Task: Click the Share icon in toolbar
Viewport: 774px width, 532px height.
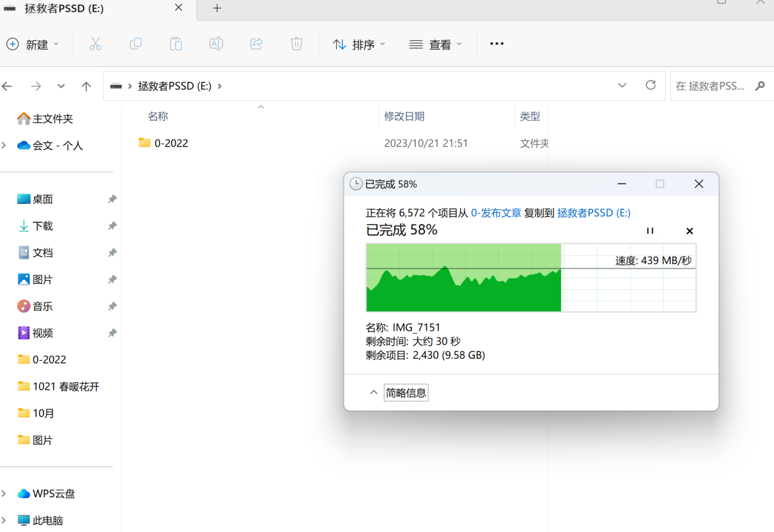Action: click(256, 44)
